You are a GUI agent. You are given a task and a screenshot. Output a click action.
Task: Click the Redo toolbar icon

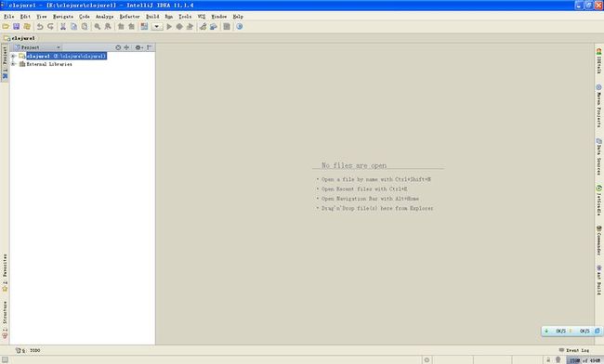pos(50,27)
